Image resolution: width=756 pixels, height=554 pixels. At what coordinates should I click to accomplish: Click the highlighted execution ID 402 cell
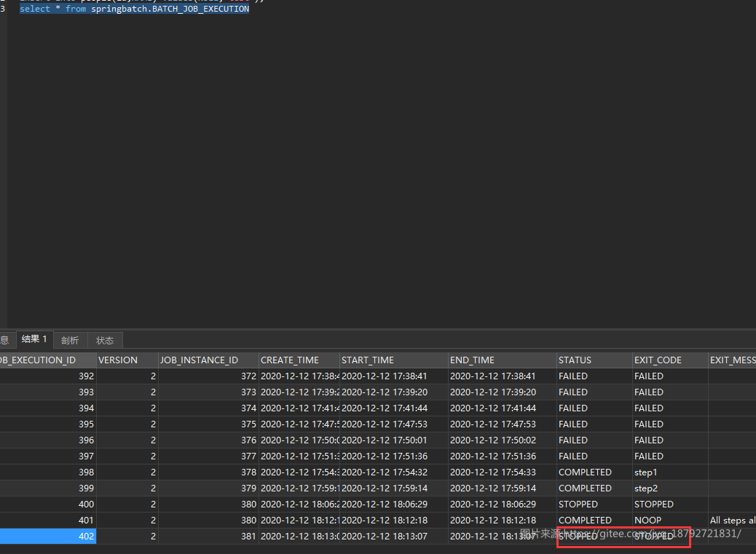pos(48,537)
